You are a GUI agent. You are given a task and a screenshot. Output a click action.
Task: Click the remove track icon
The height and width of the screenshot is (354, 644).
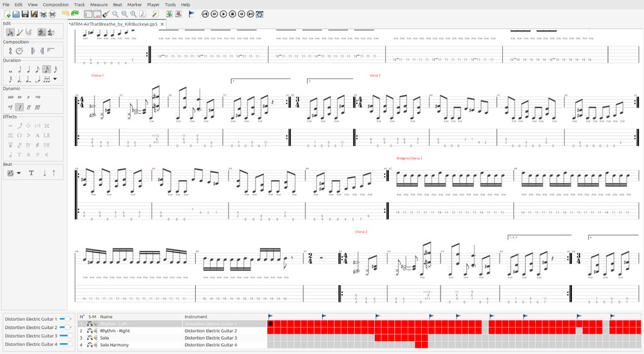click(178, 14)
